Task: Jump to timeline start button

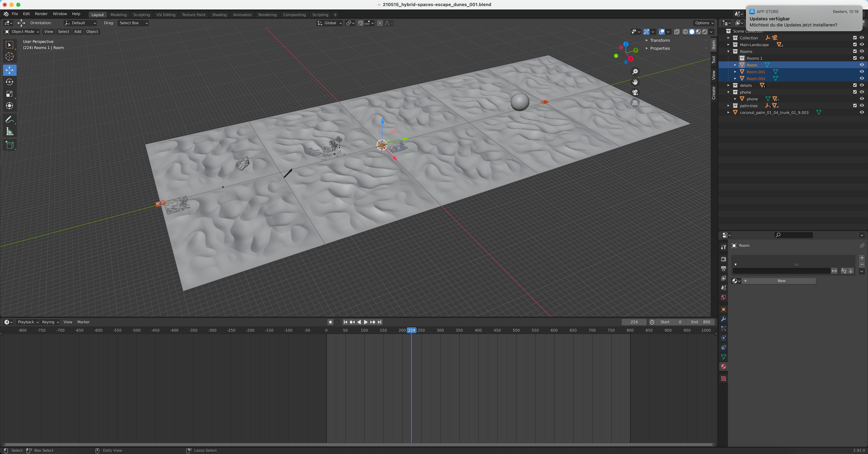Action: click(345, 322)
